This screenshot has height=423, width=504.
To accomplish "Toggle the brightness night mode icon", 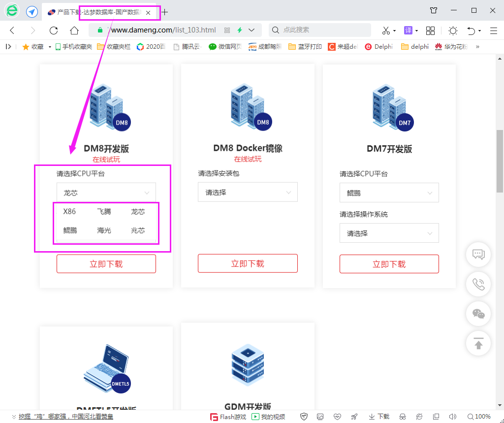I will click(x=453, y=31).
